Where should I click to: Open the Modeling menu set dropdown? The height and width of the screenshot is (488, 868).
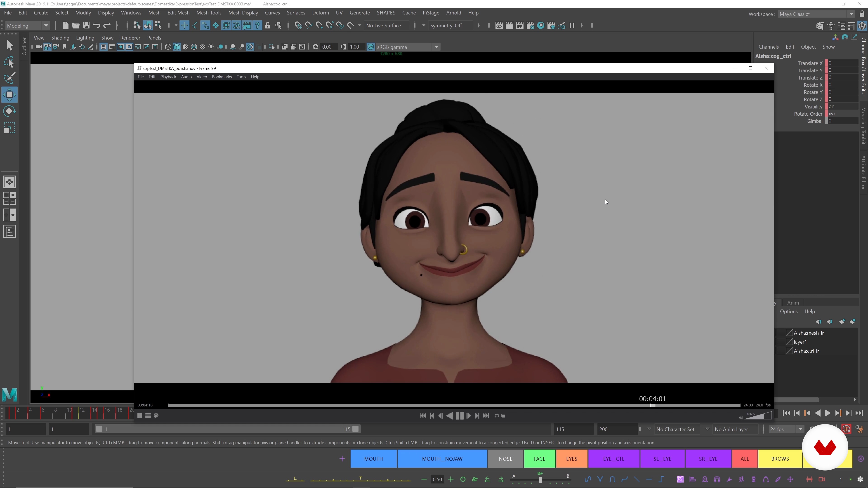(28, 26)
